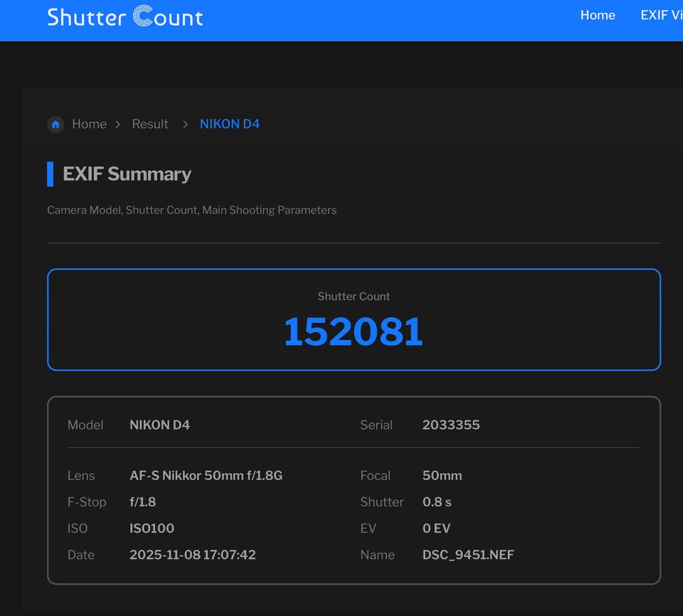Click the NIKON D4 breadcrumb link
Screen dimensions: 683x616
[230, 124]
